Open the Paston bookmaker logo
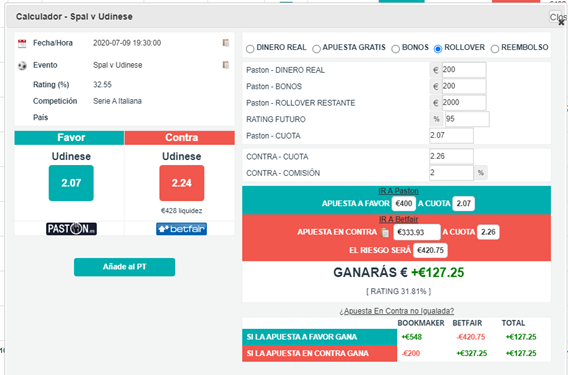The height and width of the screenshot is (375, 568). click(x=71, y=229)
